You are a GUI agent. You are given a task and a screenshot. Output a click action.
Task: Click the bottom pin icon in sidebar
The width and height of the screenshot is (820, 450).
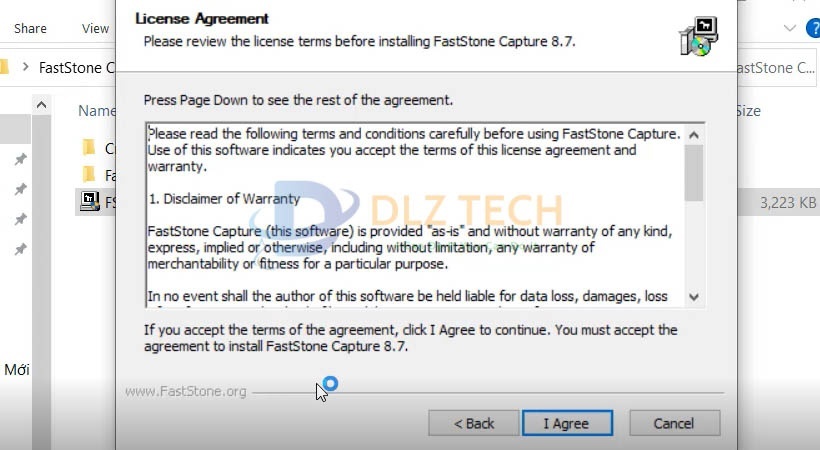(20, 250)
